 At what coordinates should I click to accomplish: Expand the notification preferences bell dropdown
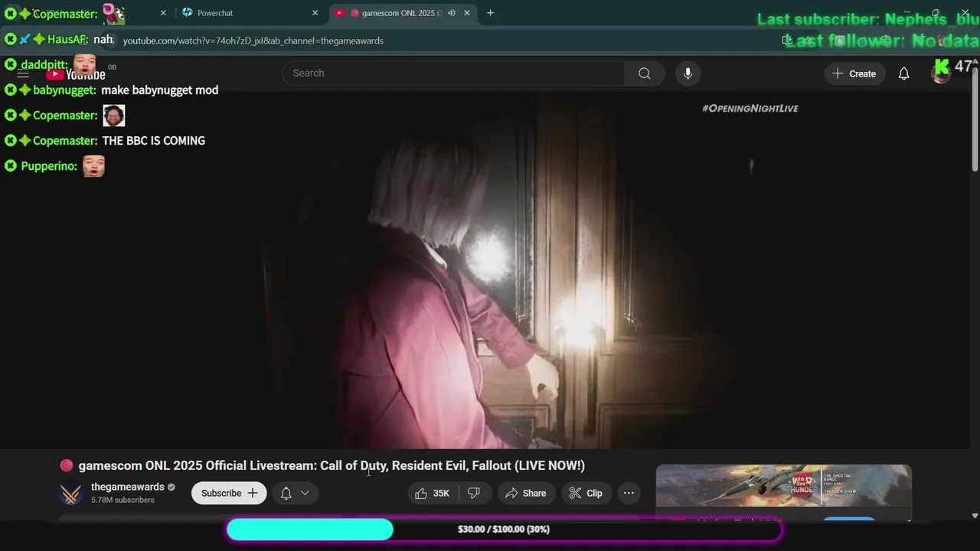pyautogui.click(x=295, y=493)
